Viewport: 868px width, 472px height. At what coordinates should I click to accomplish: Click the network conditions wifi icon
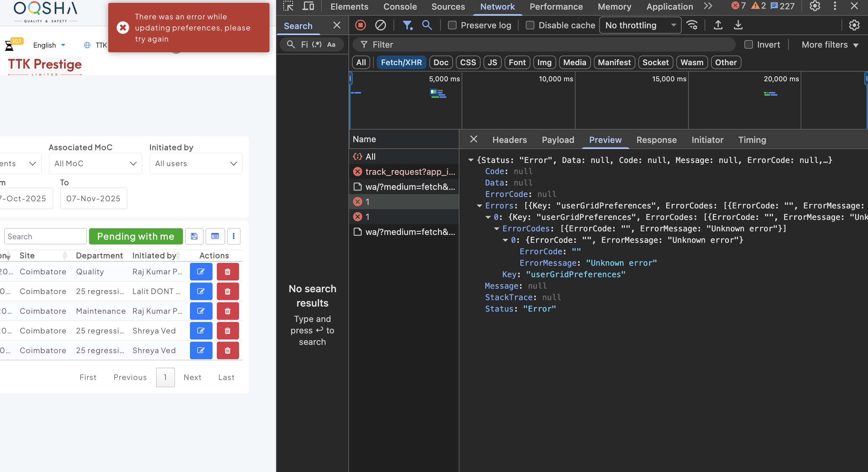692,25
